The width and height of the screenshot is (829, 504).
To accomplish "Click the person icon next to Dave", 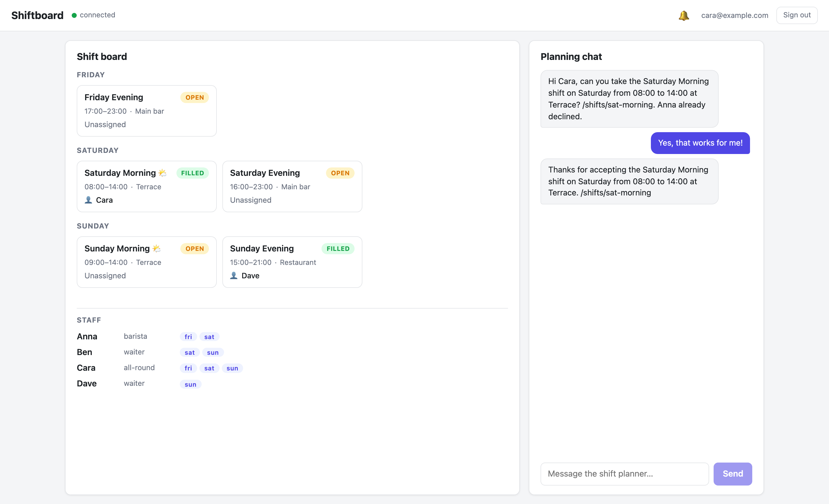I will point(234,276).
